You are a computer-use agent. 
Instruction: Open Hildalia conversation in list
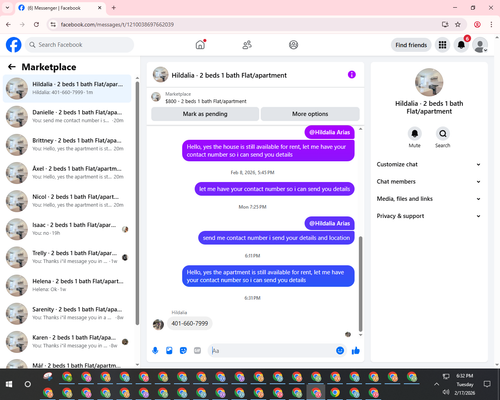67,88
